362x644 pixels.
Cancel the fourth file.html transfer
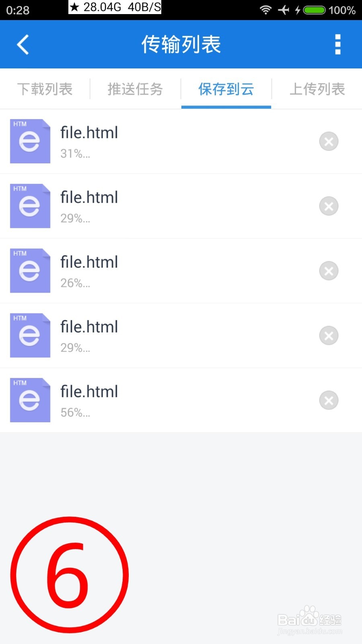pyautogui.click(x=329, y=336)
